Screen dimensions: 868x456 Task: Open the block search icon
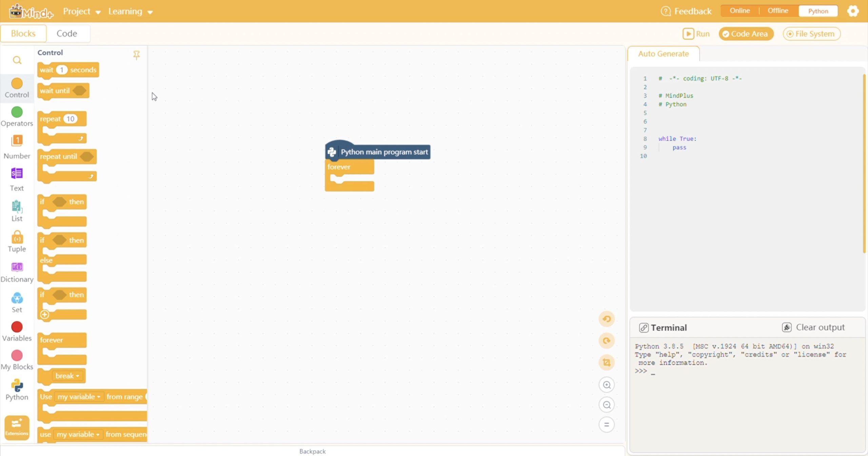click(17, 60)
